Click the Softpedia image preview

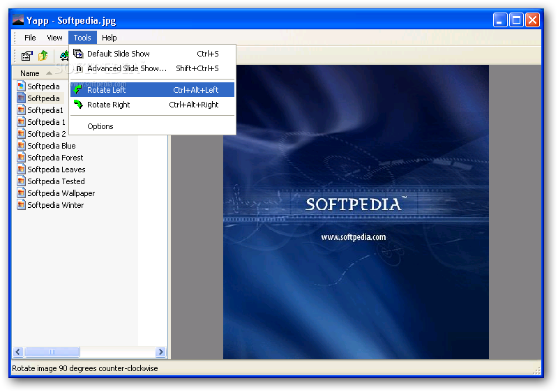click(356, 211)
